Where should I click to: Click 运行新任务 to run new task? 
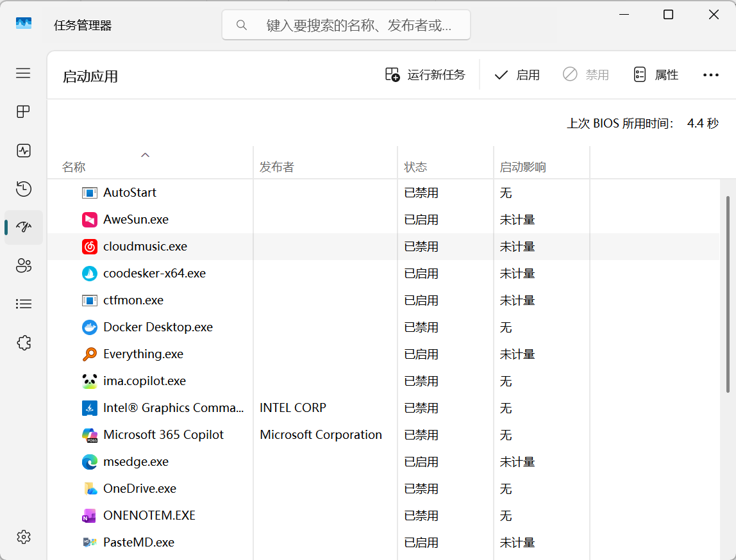coord(425,74)
